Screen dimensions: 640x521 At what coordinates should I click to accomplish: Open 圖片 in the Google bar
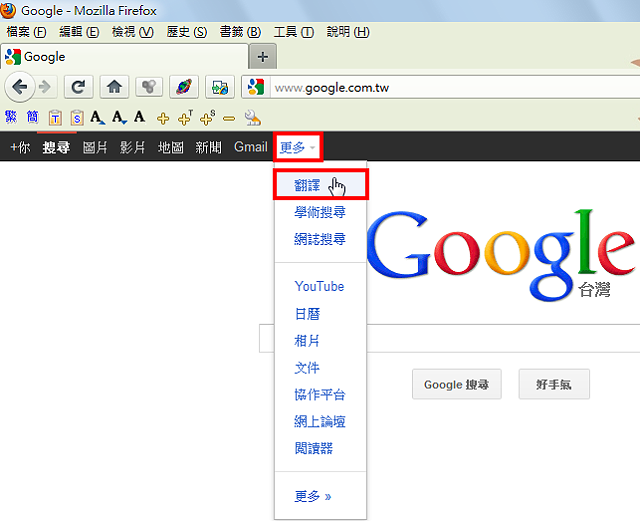click(x=95, y=147)
